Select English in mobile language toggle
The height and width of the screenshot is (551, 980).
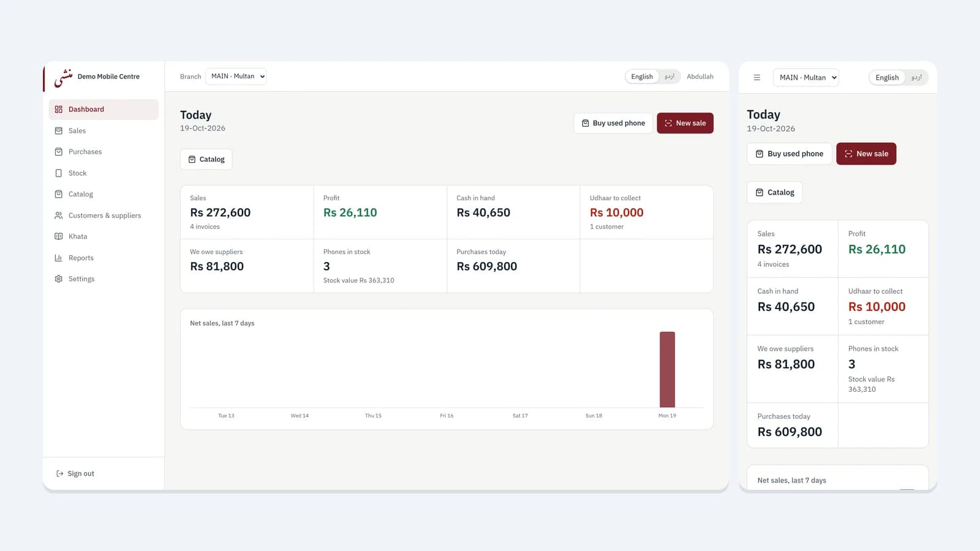887,78
